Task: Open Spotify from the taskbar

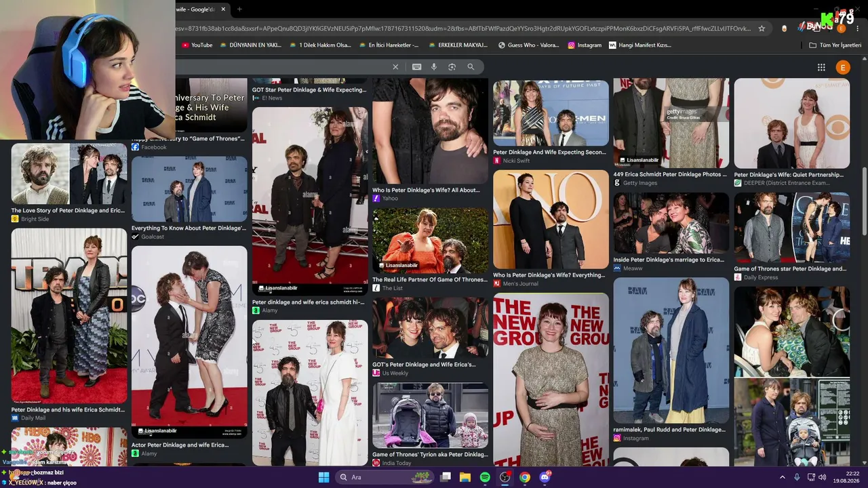Action: 485,477
